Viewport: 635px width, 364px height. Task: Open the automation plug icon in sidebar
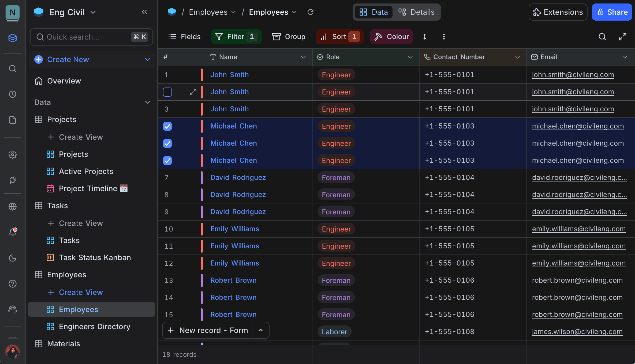pyautogui.click(x=13, y=180)
